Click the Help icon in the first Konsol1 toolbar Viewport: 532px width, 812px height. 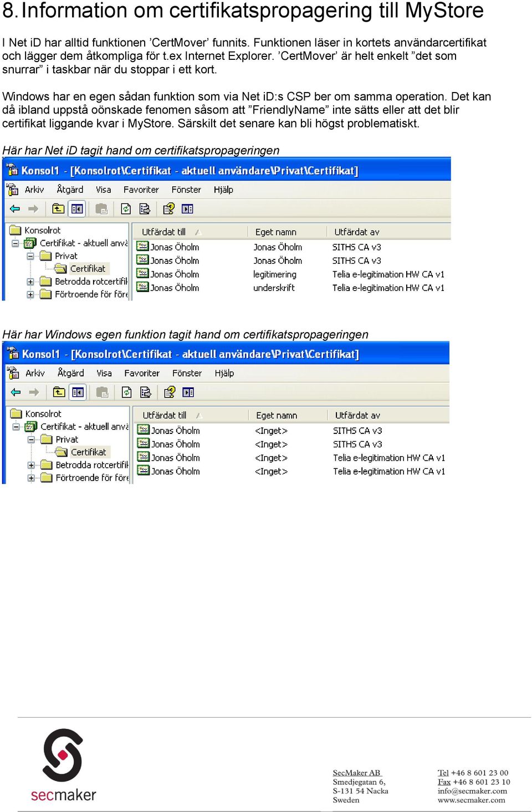tap(169, 209)
